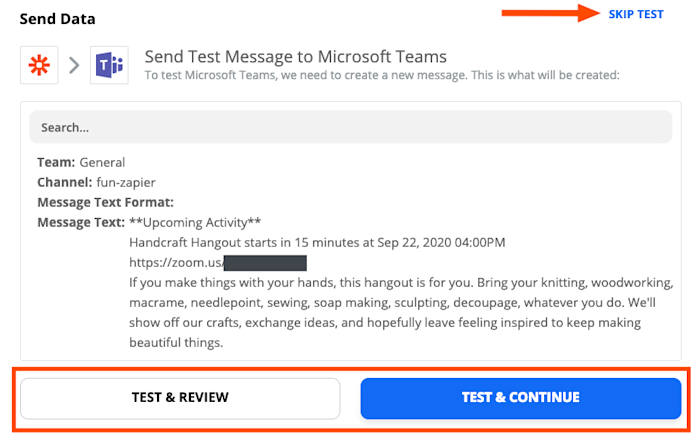Click the redacted black block in URL

point(263,263)
